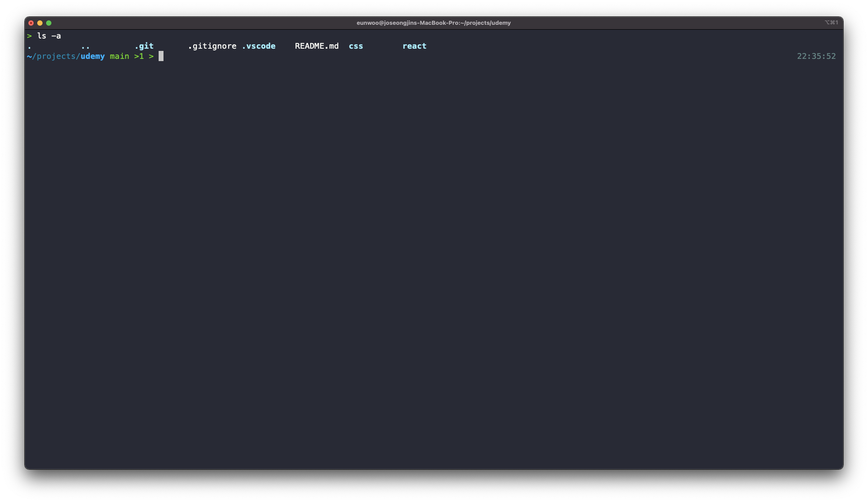Click the ⌥⌘1 shortcut indicator in title bar
Viewport: 868px width, 502px height.
pos(831,23)
